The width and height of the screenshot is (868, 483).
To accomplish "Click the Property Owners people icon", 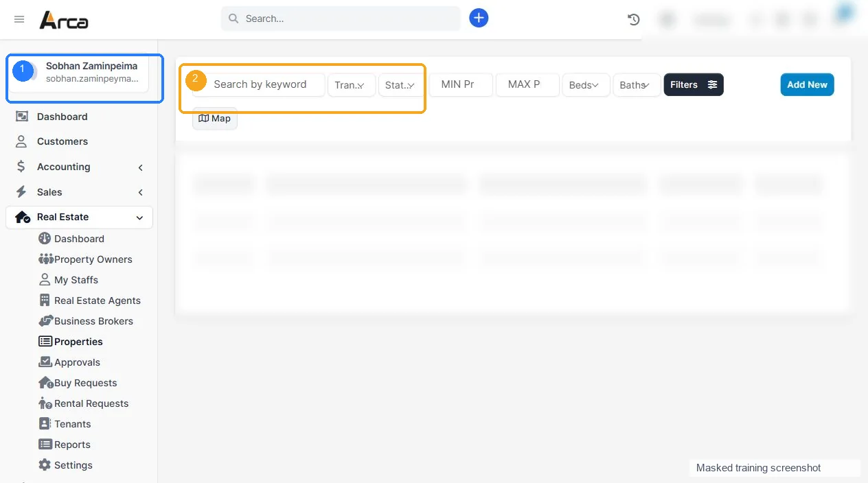I will [x=45, y=259].
